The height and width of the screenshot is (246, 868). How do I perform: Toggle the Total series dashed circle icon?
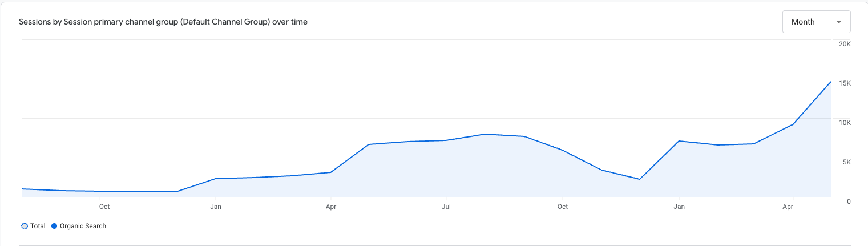tap(25, 226)
